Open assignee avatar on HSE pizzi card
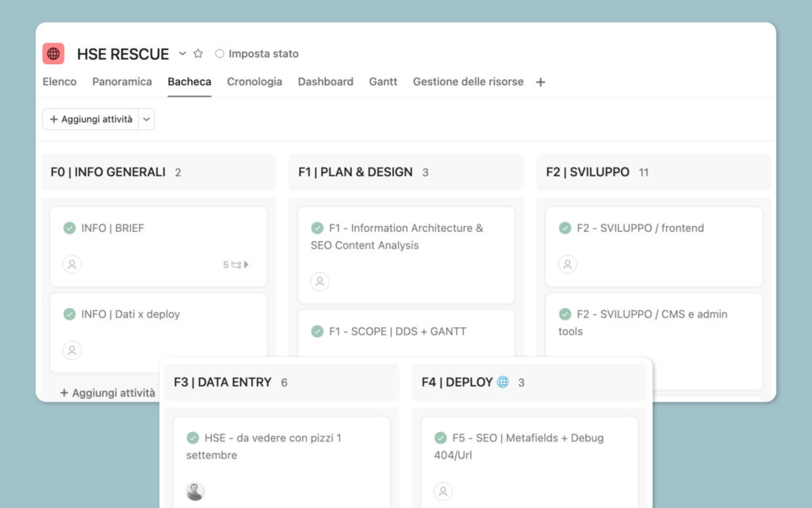This screenshot has height=508, width=812. (195, 491)
